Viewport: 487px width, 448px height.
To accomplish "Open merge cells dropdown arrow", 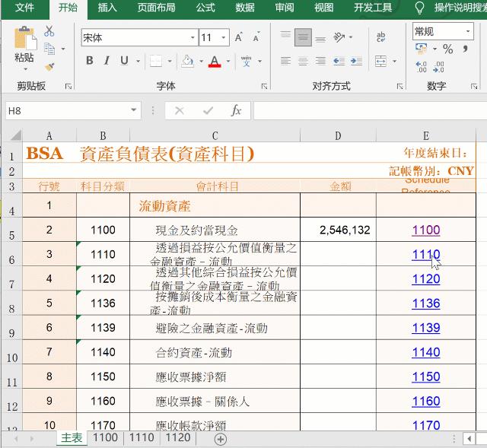I will click(x=394, y=61).
